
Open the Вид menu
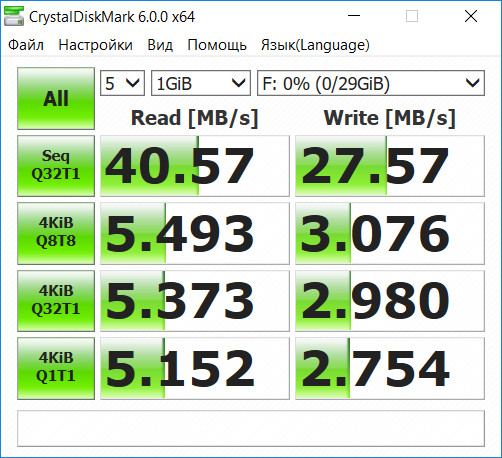[x=160, y=45]
